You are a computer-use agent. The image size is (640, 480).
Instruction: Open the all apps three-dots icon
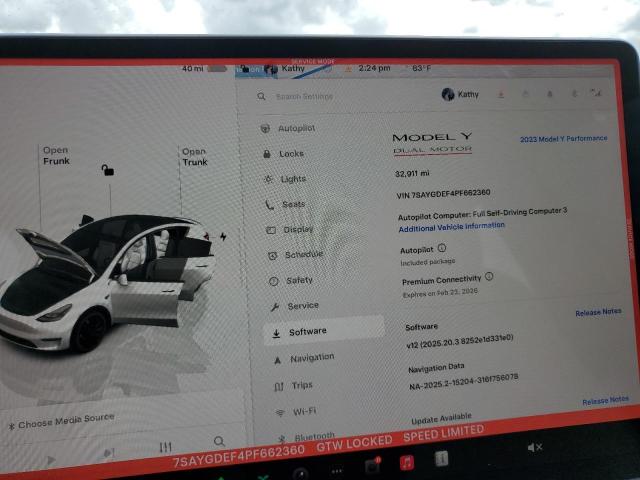pyautogui.click(x=336, y=471)
